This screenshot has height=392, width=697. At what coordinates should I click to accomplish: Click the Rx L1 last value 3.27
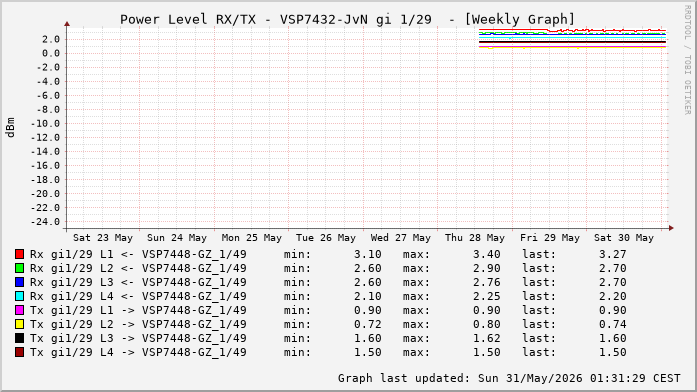pos(613,254)
